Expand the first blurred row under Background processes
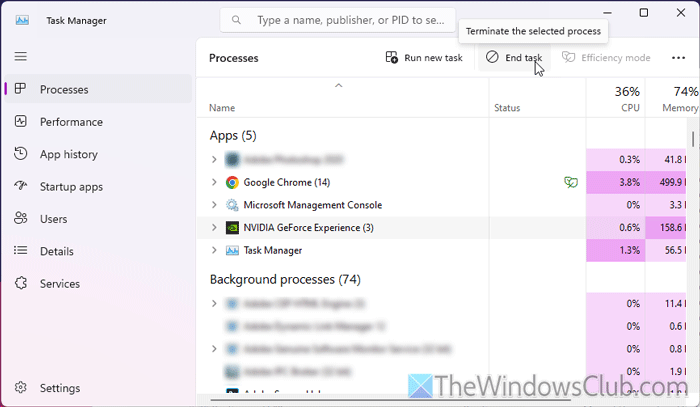The height and width of the screenshot is (407, 700). coord(214,303)
